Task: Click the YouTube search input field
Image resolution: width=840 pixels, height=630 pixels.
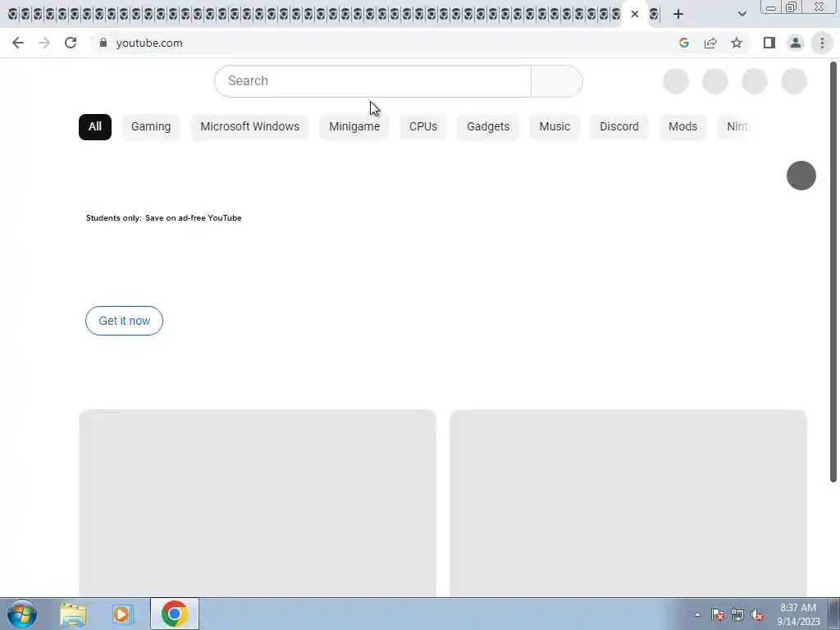Action: click(373, 81)
